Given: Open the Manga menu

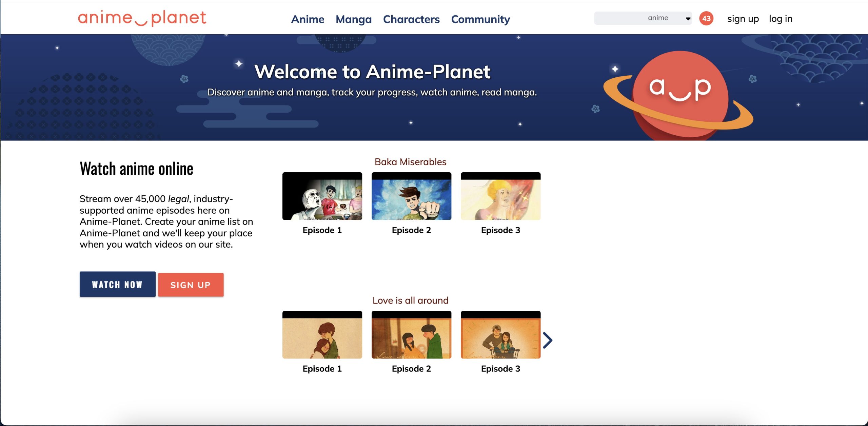Looking at the screenshot, I should coord(353,19).
